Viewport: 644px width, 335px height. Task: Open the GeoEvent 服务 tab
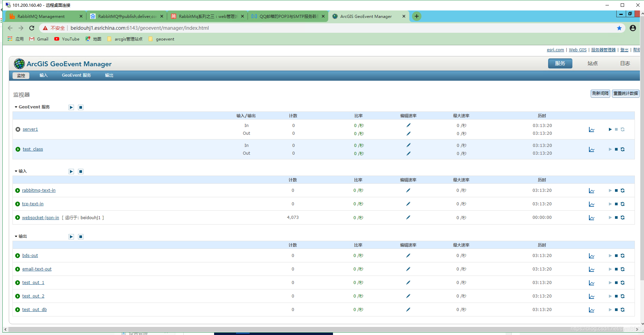click(76, 75)
